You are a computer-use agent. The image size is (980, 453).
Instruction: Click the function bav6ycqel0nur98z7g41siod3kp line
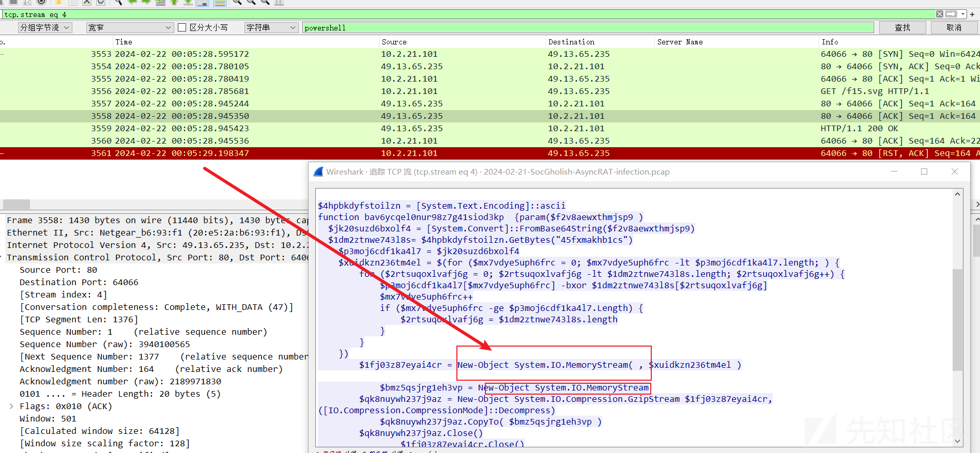(x=481, y=217)
